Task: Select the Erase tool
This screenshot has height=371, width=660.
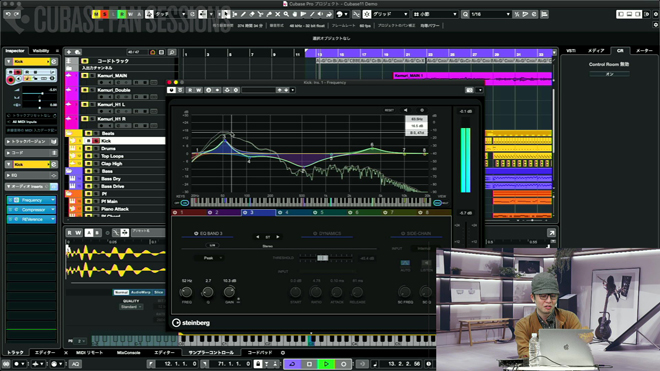Action: click(252, 14)
